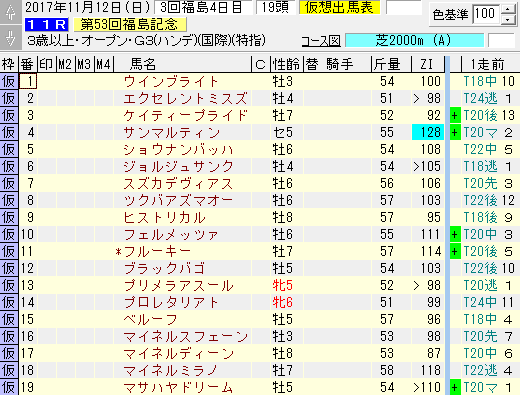Select horse name プロレタリアト
The width and height of the screenshot is (520, 395).
click(x=171, y=303)
